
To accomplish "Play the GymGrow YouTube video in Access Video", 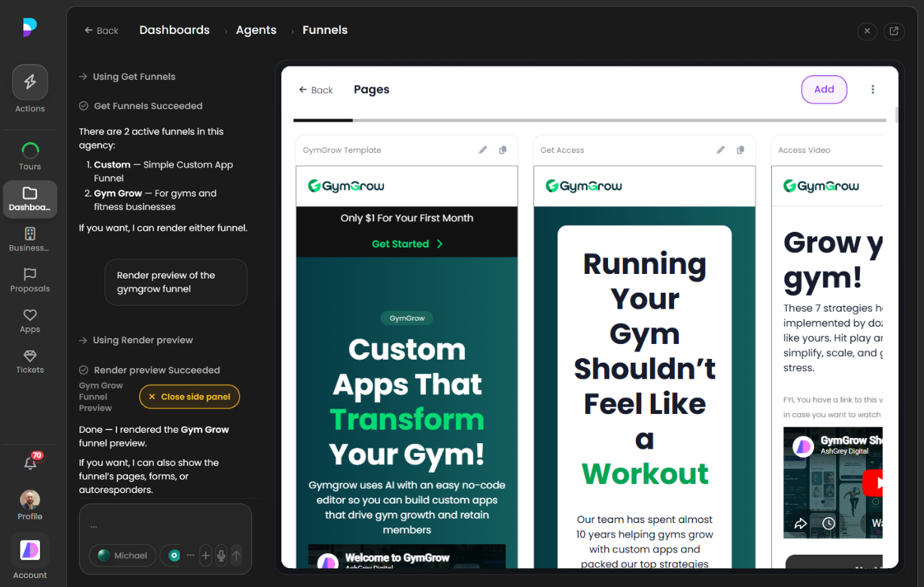I will [874, 482].
